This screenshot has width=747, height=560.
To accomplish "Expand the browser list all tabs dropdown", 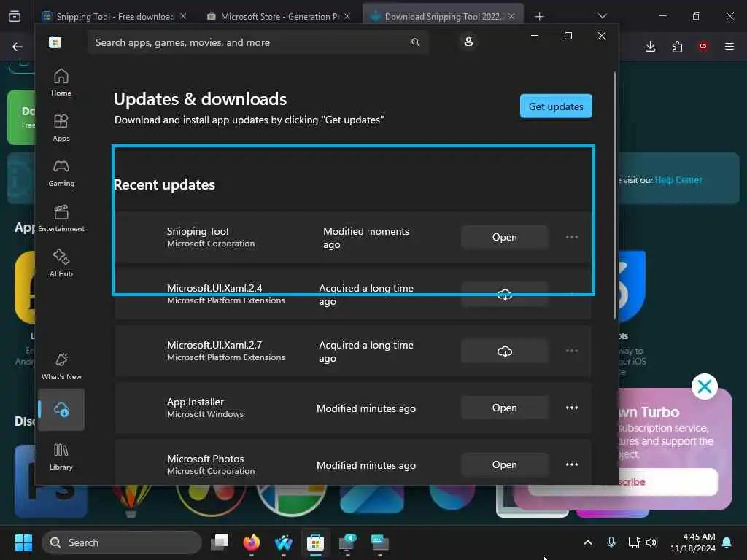I will 603,16.
